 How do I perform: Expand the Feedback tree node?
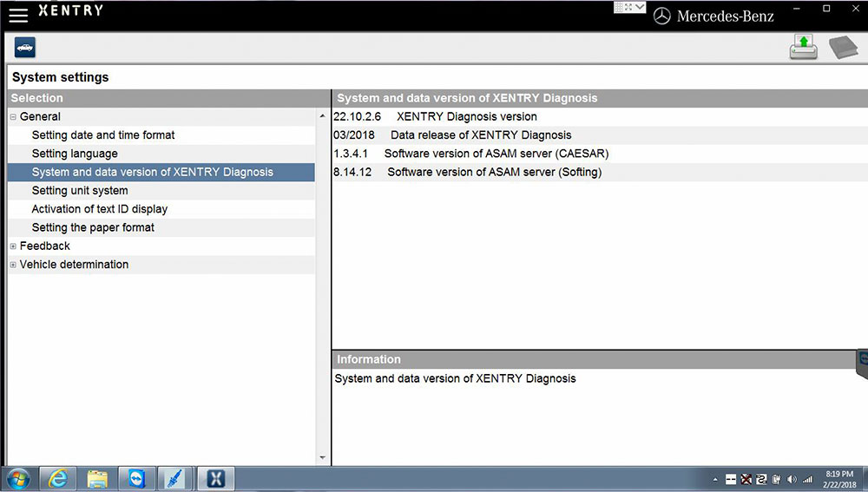(13, 246)
